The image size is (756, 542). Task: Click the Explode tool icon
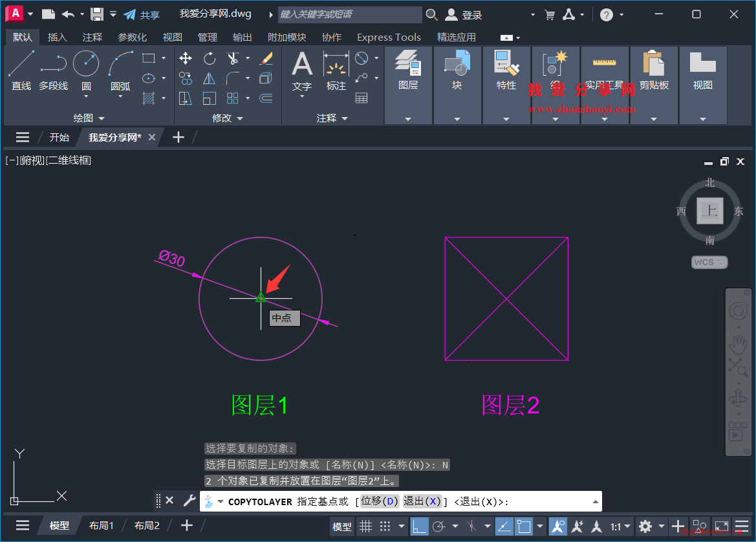pyautogui.click(x=266, y=78)
